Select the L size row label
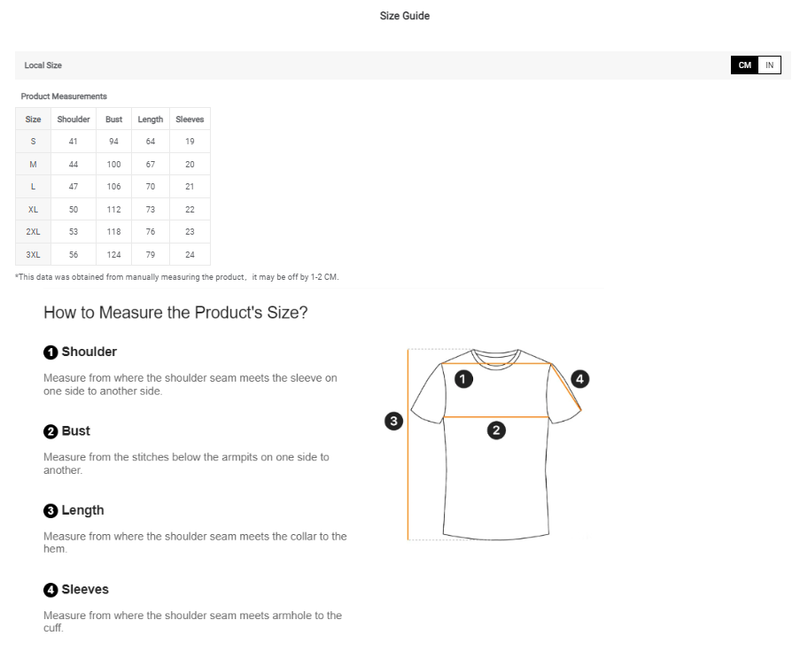The height and width of the screenshot is (658, 800). point(33,187)
